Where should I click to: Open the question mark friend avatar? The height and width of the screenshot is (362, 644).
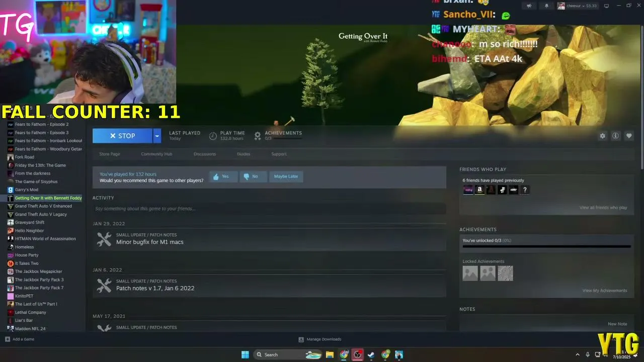pyautogui.click(x=525, y=190)
